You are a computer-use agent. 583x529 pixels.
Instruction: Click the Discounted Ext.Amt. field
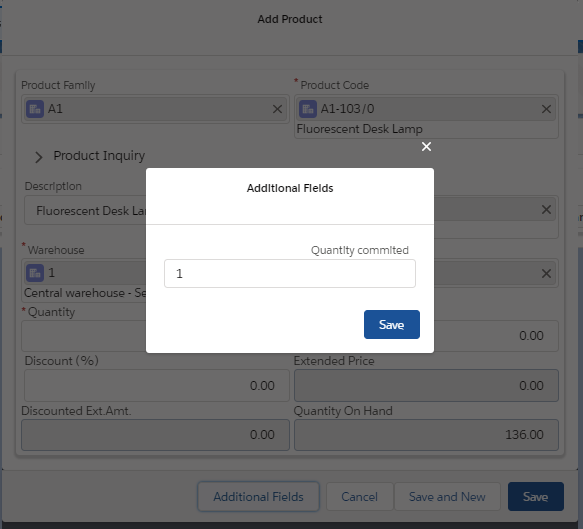pyautogui.click(x=155, y=435)
